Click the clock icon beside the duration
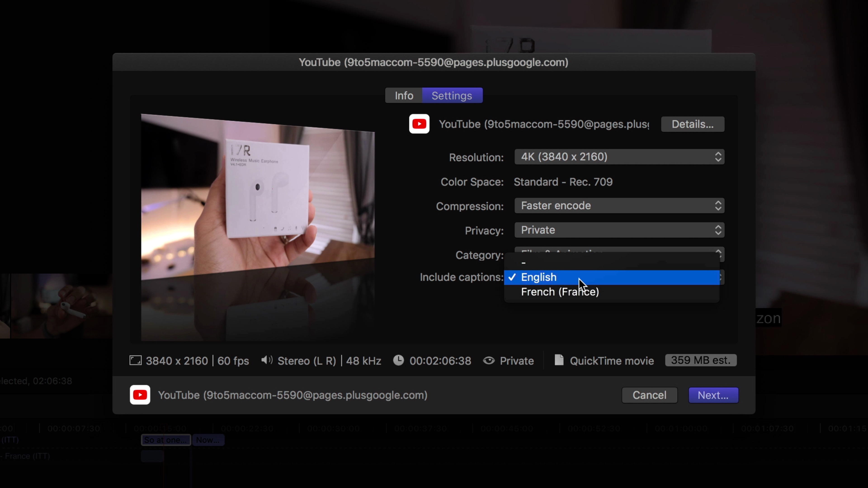868x488 pixels. (398, 360)
